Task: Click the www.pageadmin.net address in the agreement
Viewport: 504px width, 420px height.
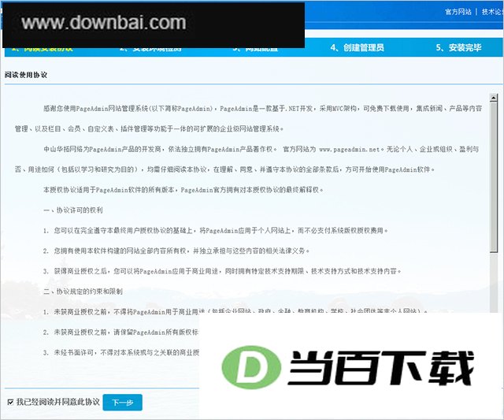Action: pyautogui.click(x=350, y=149)
